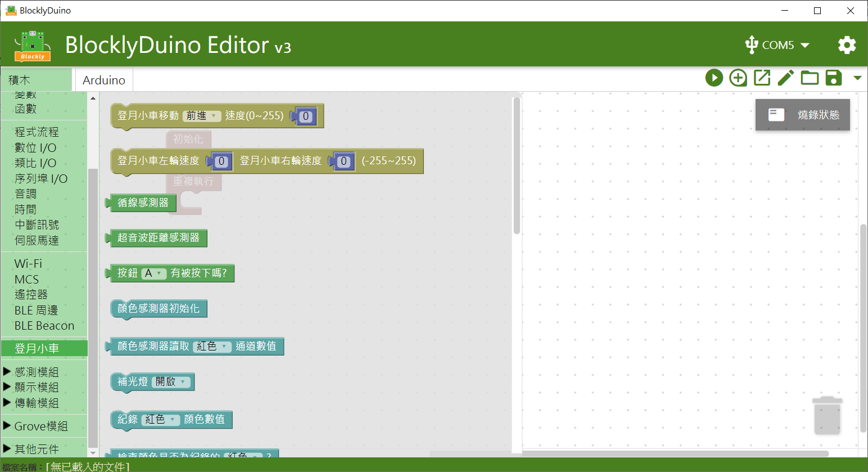Click the speed value 0 input field

(x=306, y=116)
